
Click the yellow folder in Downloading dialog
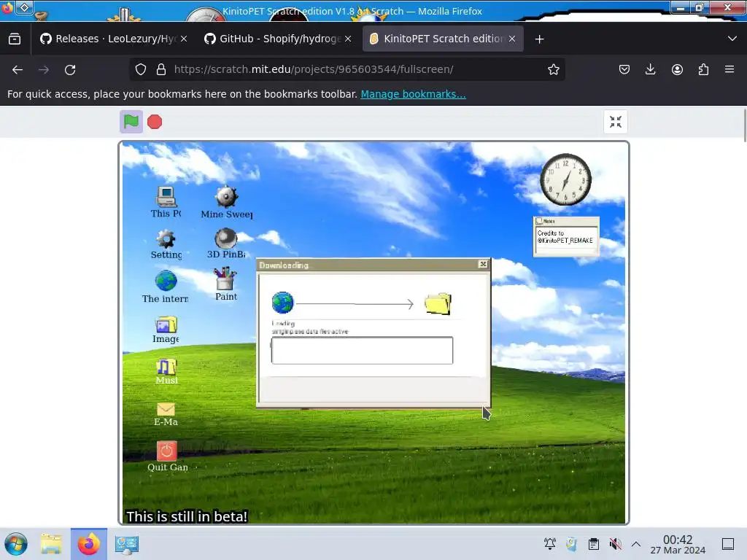(438, 304)
